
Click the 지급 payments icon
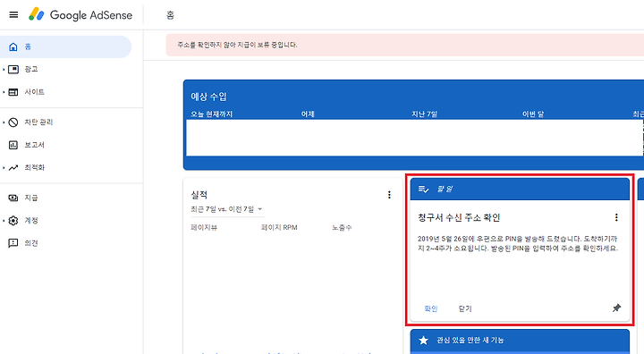click(x=13, y=198)
